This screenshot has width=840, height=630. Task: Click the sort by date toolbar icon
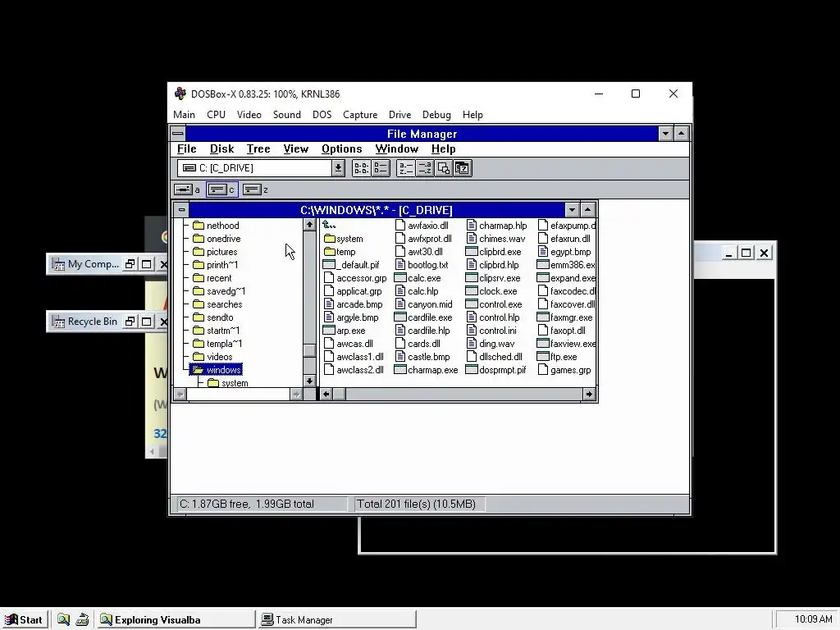[463, 168]
